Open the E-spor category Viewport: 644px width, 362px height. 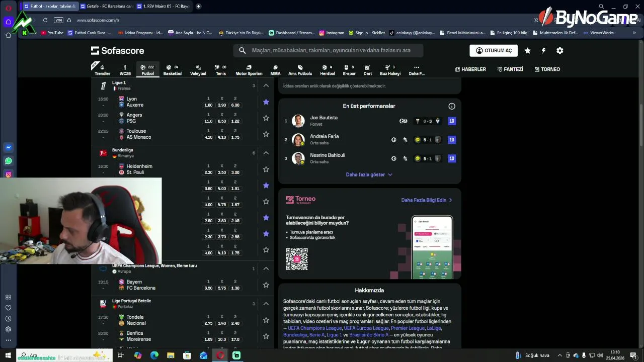(349, 69)
